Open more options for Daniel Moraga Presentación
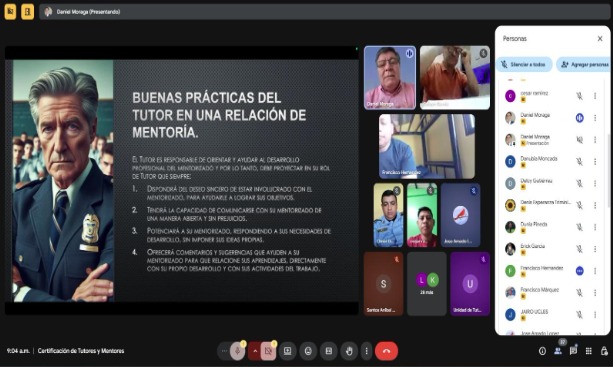This screenshot has width=613, height=367. 595,140
